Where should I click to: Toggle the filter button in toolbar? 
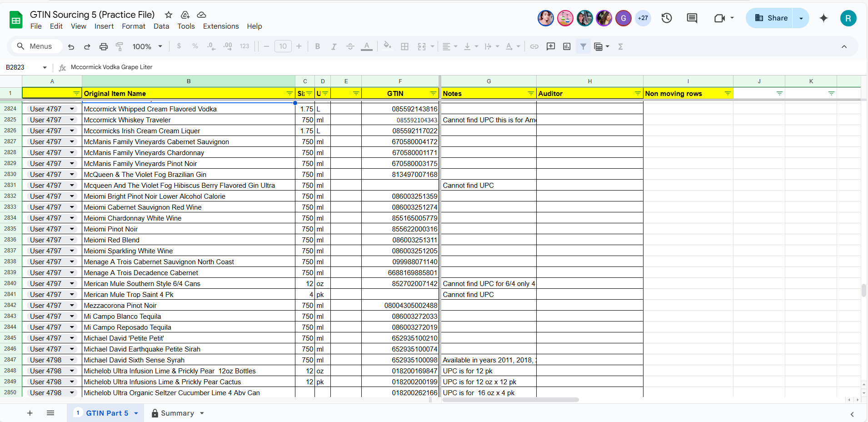(x=583, y=46)
